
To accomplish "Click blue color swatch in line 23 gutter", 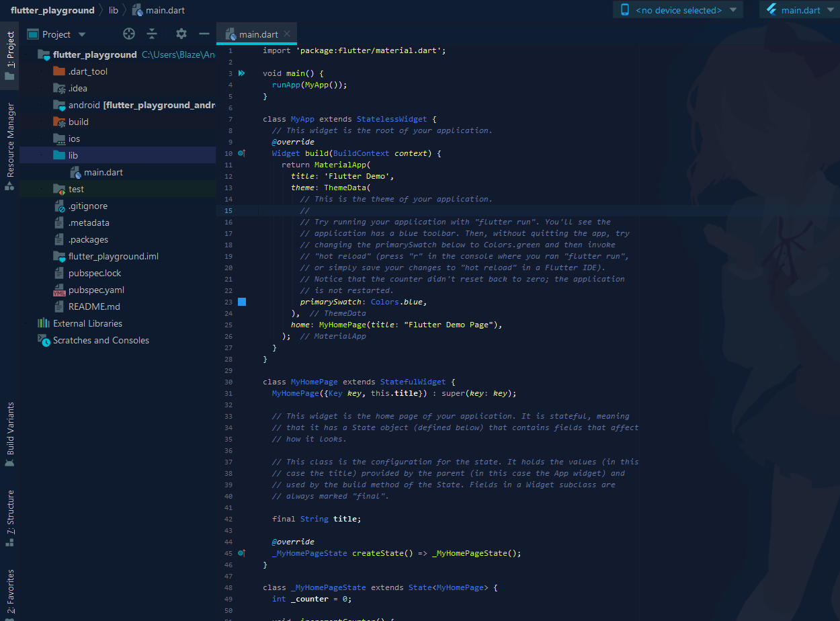I will point(242,302).
